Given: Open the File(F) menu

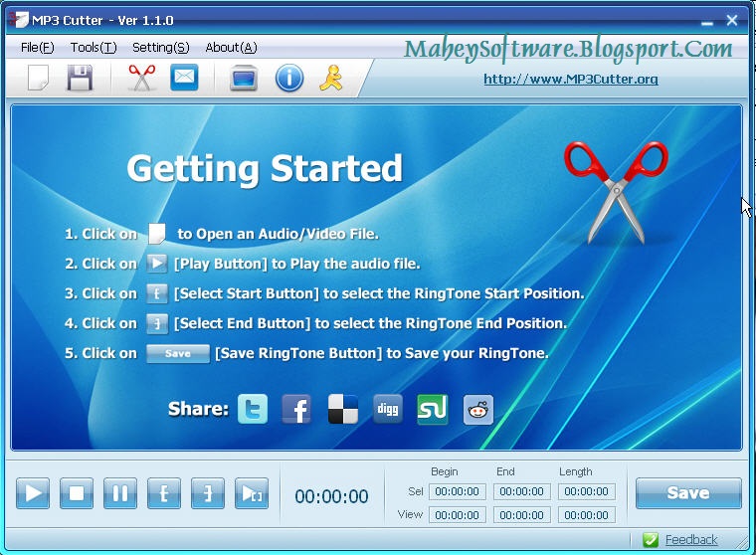Looking at the screenshot, I should 37,48.
